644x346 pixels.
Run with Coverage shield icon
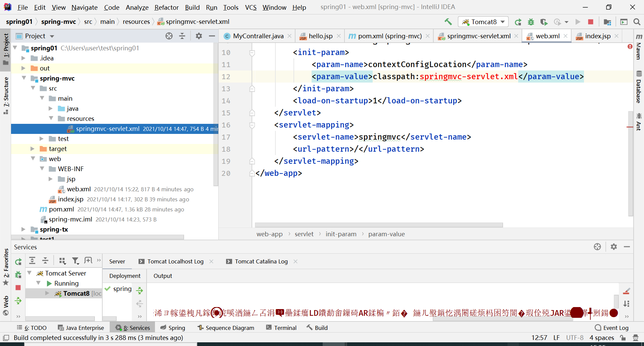tap(544, 22)
